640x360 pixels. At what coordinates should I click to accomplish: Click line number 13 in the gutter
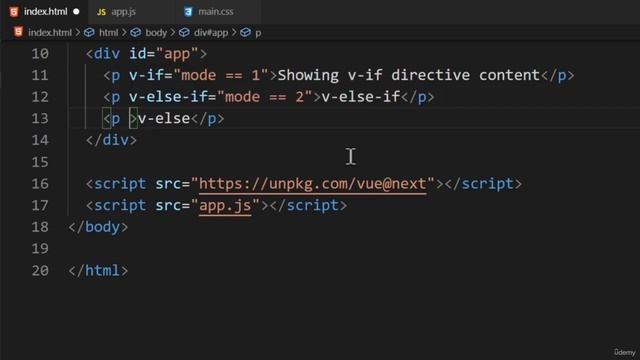click(x=40, y=119)
